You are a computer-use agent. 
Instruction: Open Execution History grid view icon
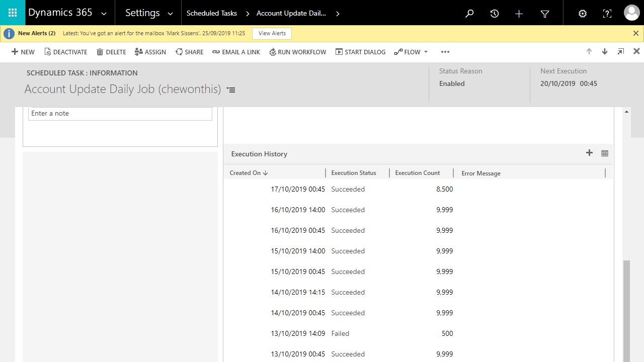[605, 153]
